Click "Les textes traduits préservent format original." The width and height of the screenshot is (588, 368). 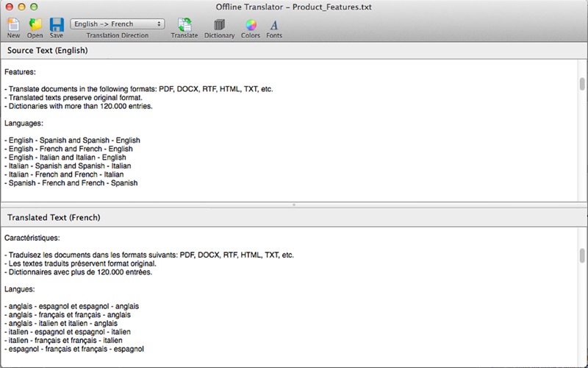(81, 263)
